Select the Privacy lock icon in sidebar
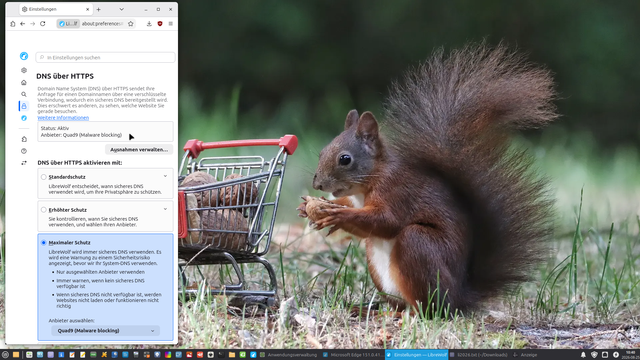This screenshot has height=360, width=640. click(24, 106)
